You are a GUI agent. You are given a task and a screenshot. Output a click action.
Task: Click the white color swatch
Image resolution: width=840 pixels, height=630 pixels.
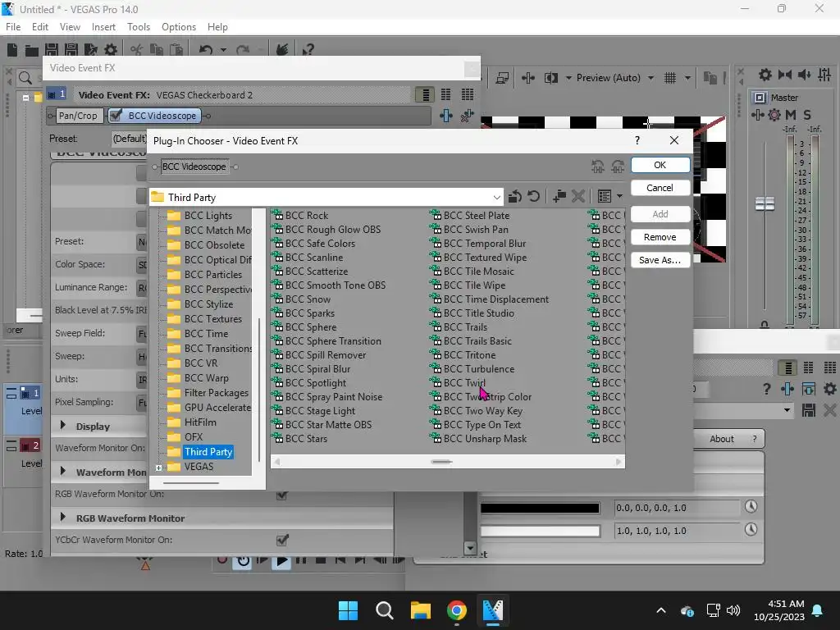pos(540,531)
